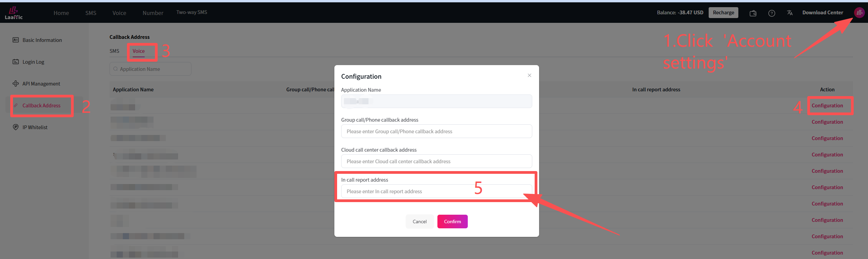Image resolution: width=868 pixels, height=259 pixels.
Task: Open the wallet icon in header
Action: tap(753, 13)
